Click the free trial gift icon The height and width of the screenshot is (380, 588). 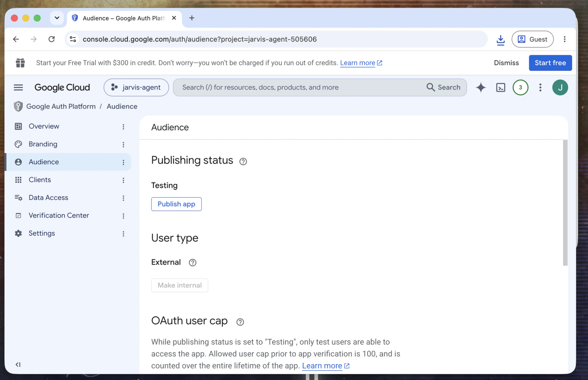(x=20, y=63)
